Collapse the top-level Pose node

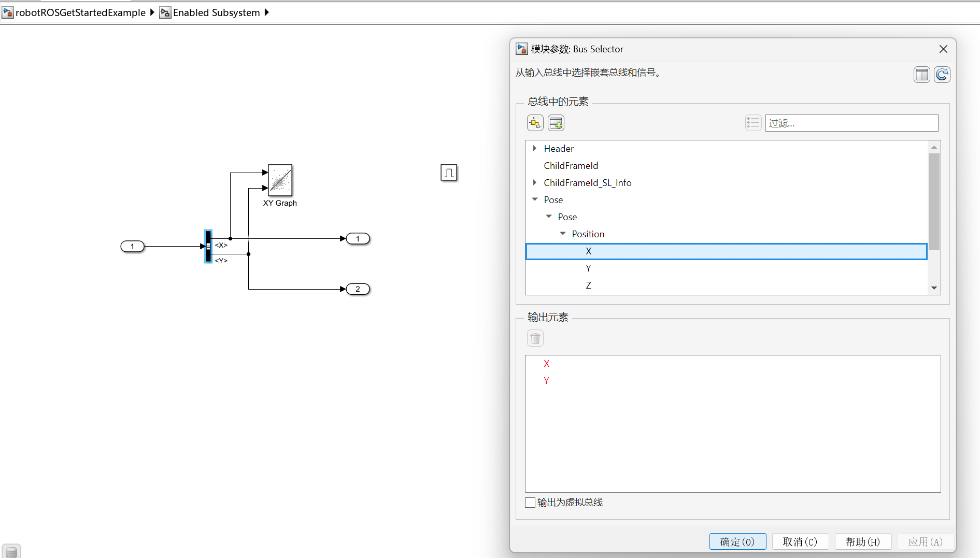click(535, 199)
